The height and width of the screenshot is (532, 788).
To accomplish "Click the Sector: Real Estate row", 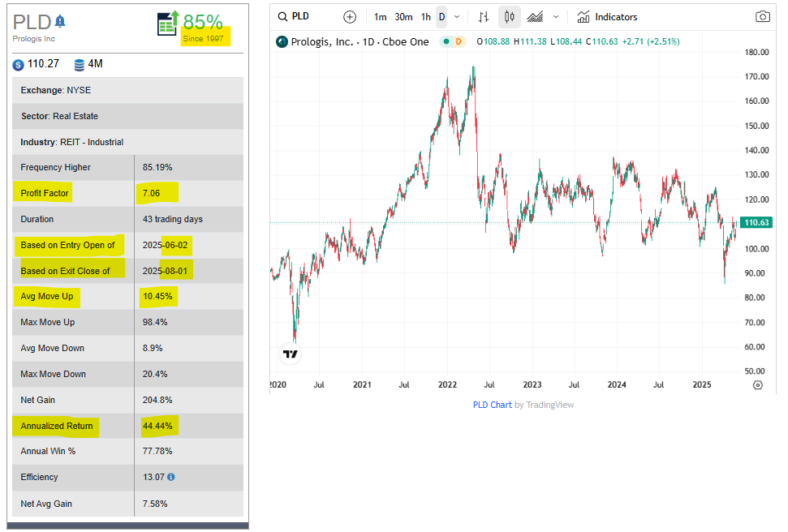I will pyautogui.click(x=127, y=116).
